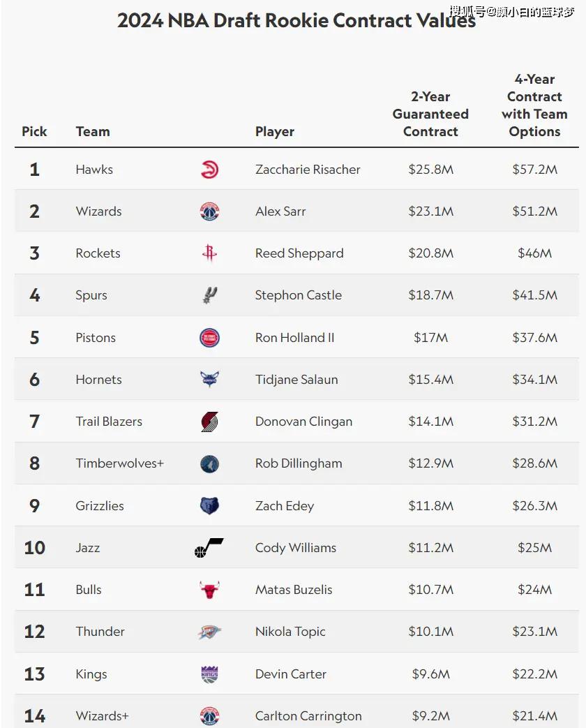Click player name Zaccharie Risacher
The image size is (586, 728).
click(308, 170)
